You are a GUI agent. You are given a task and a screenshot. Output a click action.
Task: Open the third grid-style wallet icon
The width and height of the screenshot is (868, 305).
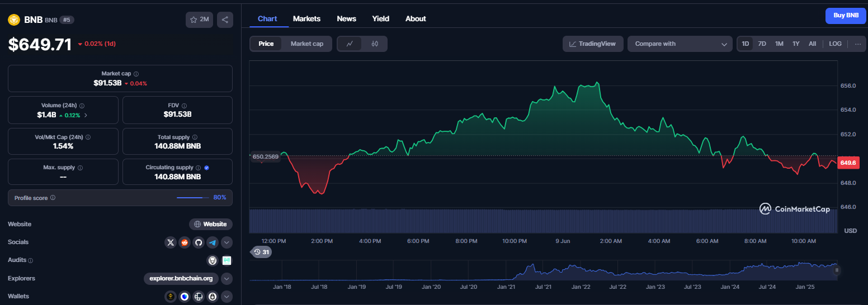(198, 297)
